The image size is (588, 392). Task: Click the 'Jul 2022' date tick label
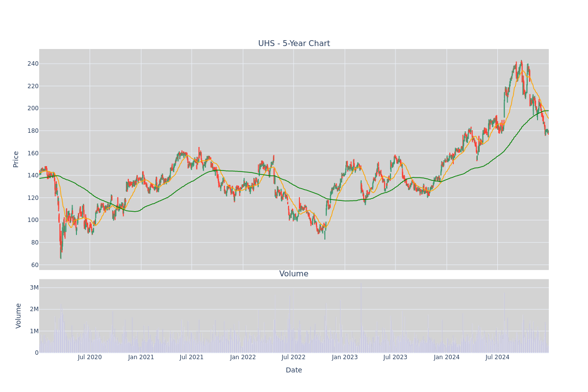(x=294, y=357)
